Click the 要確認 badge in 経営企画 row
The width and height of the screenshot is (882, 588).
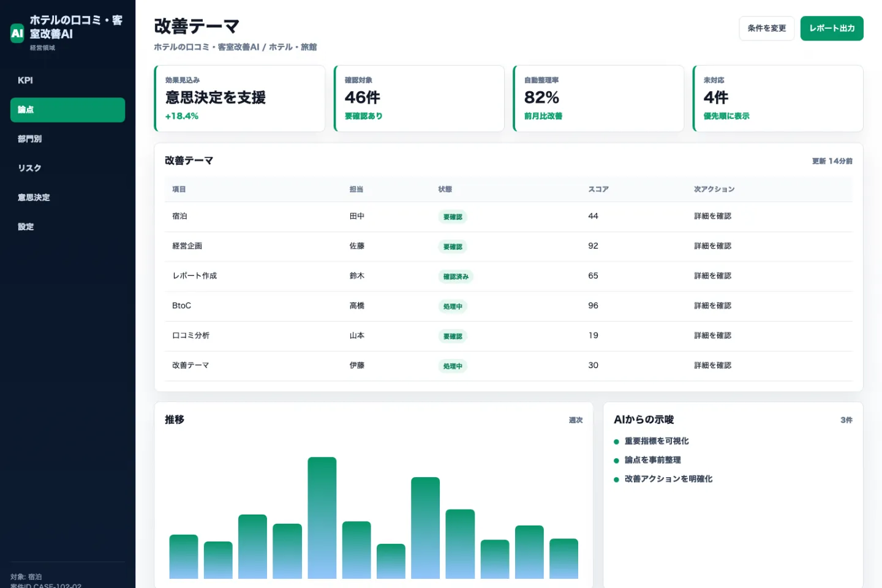coord(453,247)
